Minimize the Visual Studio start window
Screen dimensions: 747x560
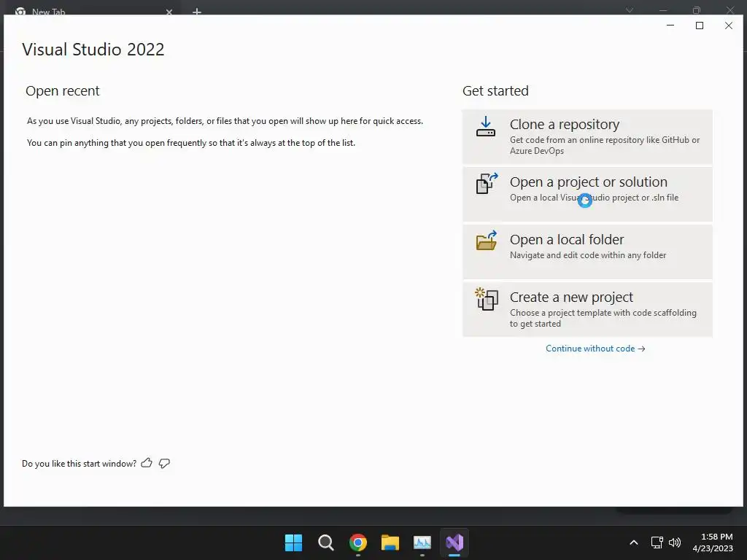[670, 26]
